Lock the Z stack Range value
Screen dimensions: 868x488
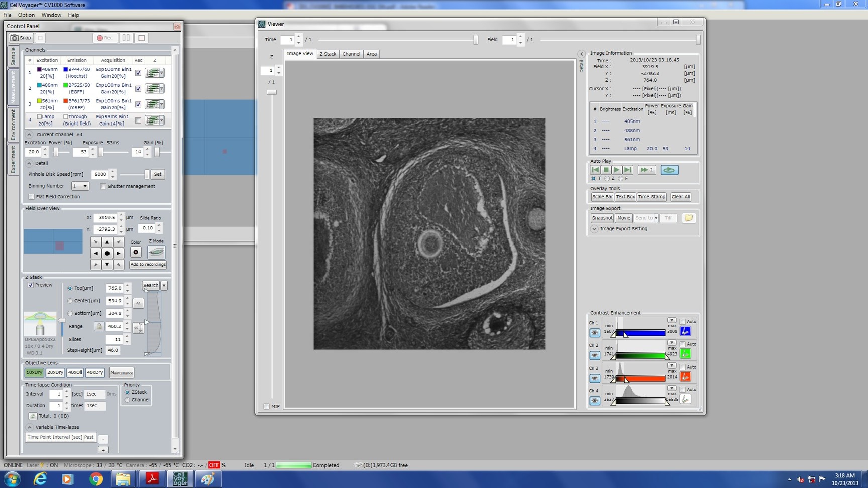click(99, 326)
